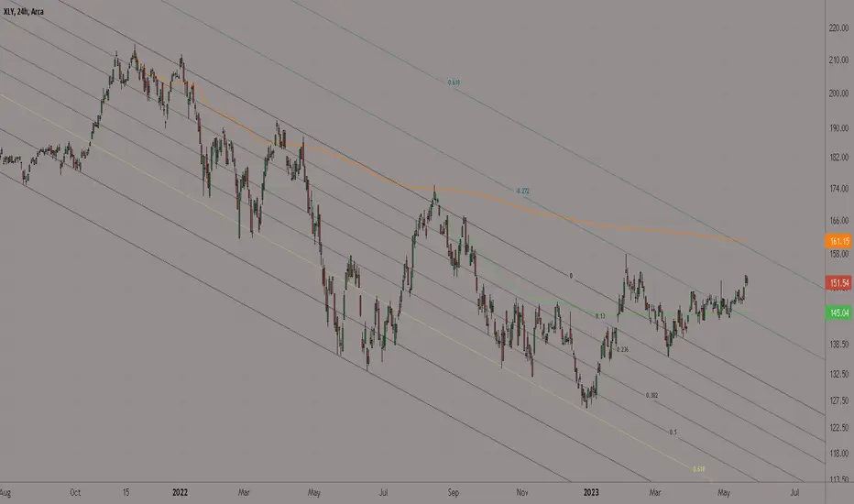Viewport: 854px width, 504px height.
Task: Click the 138.50 price axis value
Action: tap(838, 345)
